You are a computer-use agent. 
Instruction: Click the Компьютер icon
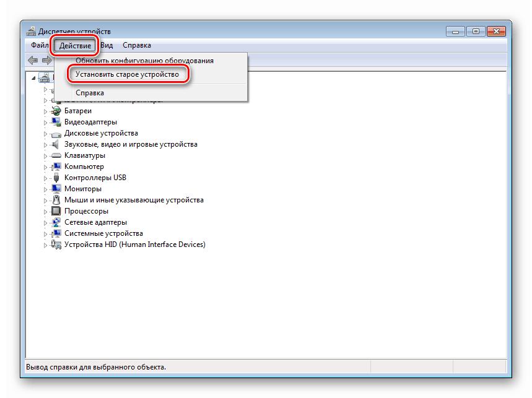[56, 167]
